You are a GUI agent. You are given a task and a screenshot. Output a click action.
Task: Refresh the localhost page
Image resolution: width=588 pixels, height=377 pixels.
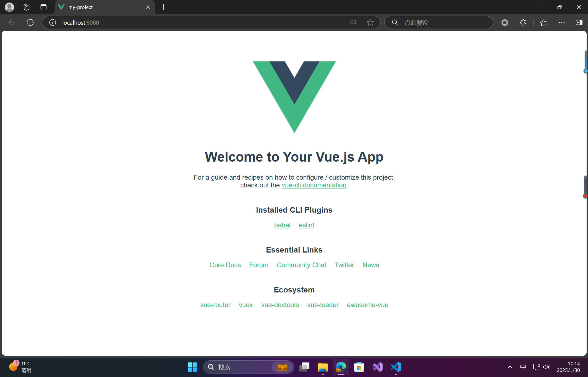(30, 22)
